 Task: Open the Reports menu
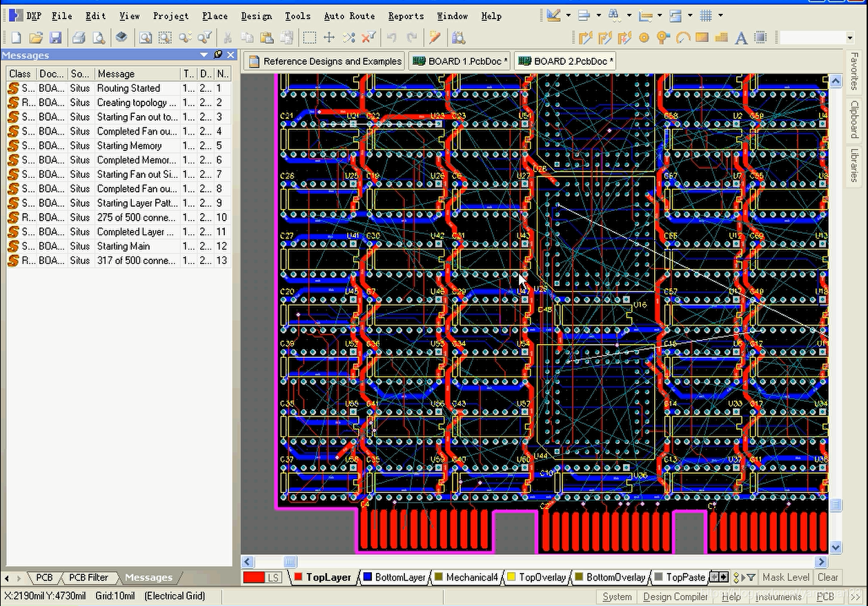coord(406,16)
